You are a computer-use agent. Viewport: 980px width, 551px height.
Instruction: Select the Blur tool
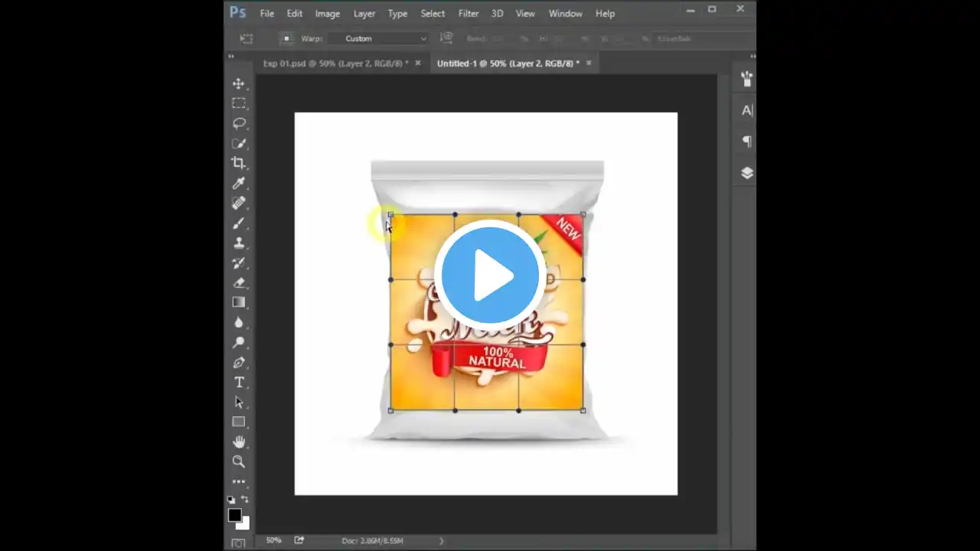(x=239, y=322)
